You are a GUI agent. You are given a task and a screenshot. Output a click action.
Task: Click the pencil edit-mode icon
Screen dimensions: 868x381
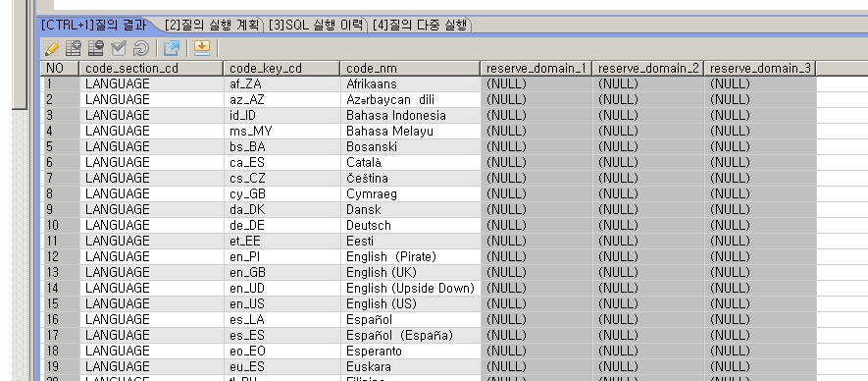(51, 49)
